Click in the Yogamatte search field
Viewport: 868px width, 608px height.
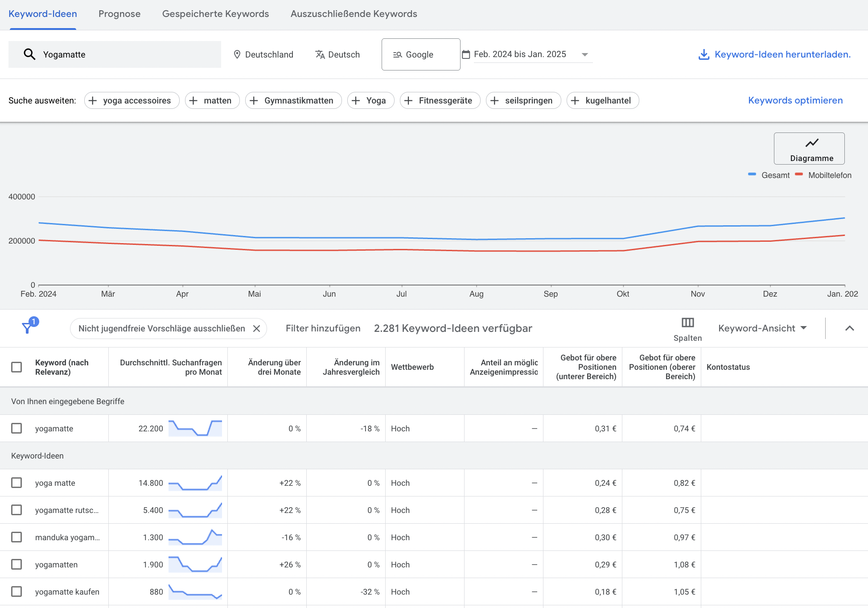click(115, 54)
